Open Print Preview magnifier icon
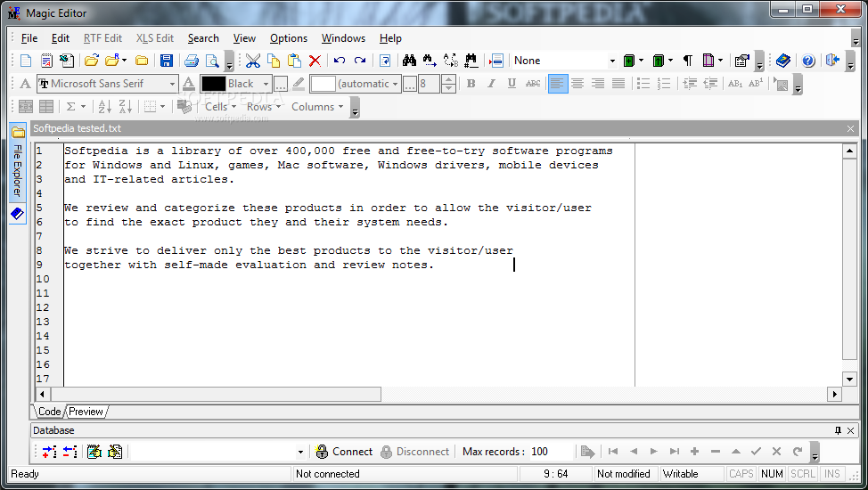 pyautogui.click(x=212, y=61)
